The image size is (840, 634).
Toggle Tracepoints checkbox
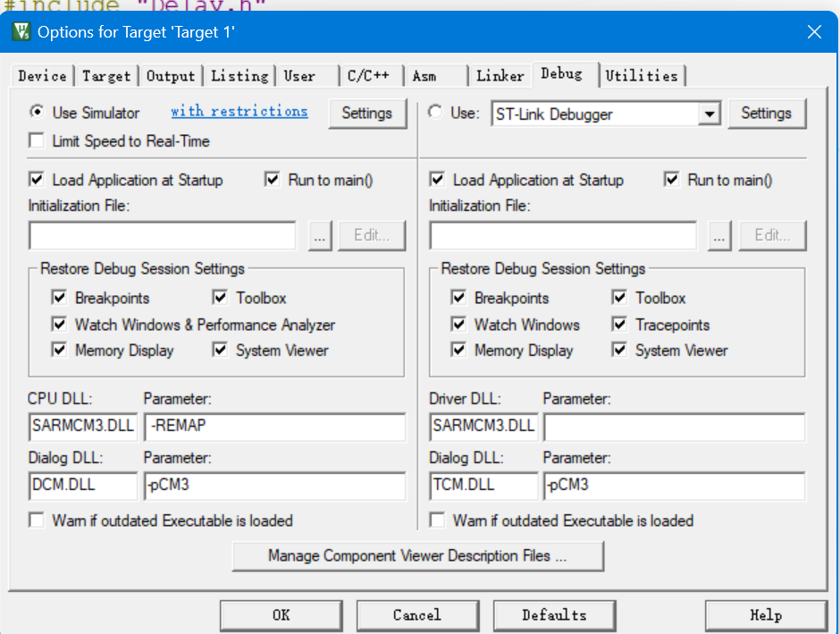click(x=620, y=325)
